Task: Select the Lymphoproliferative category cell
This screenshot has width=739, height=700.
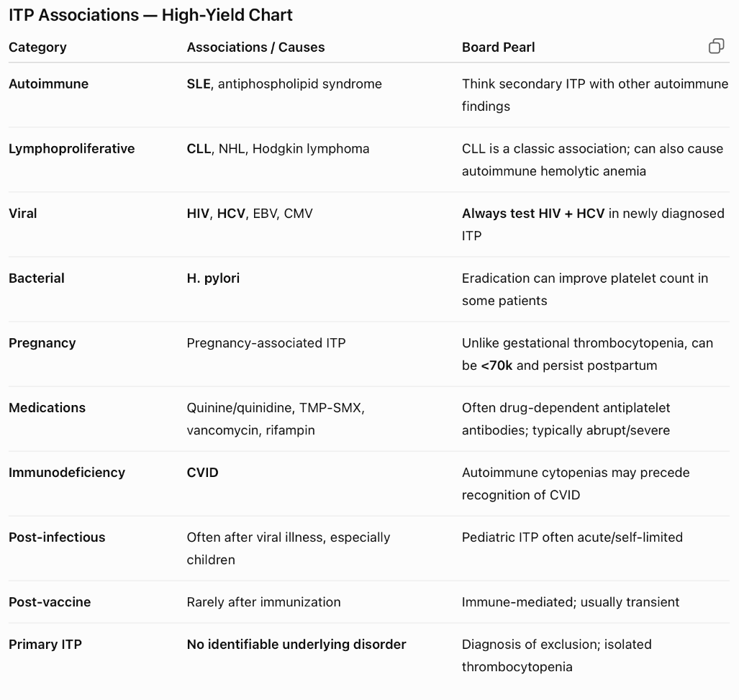Action: click(x=72, y=149)
